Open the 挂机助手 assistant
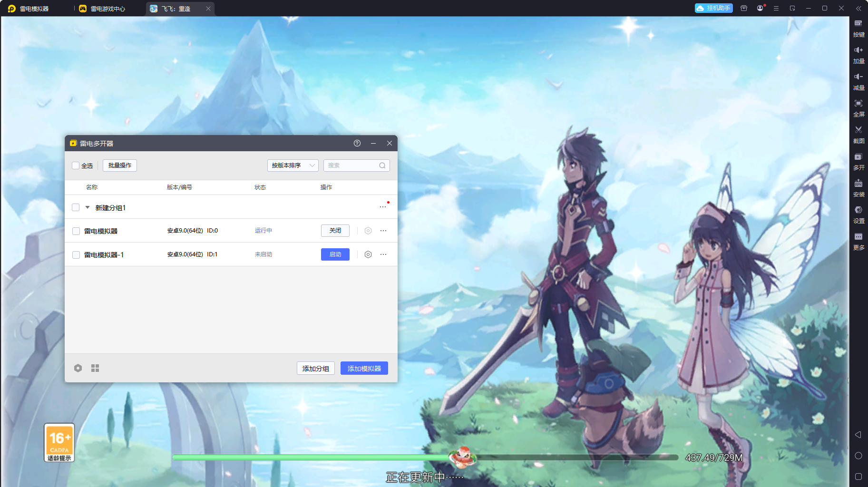 (714, 8)
